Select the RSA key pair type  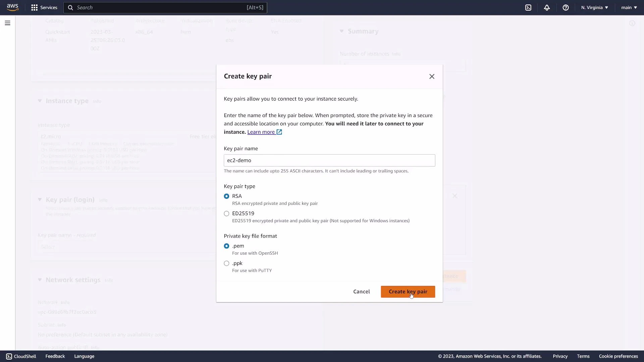pyautogui.click(x=226, y=196)
